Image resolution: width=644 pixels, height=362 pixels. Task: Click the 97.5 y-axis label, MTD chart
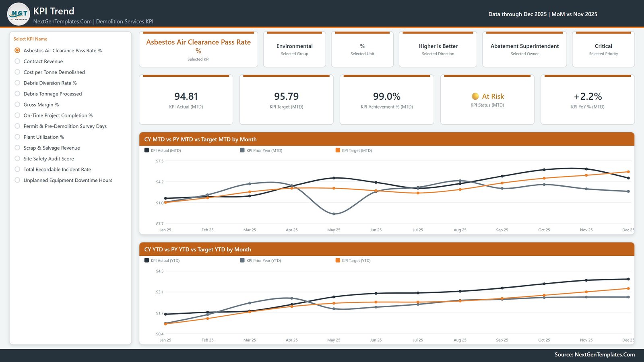point(160,161)
